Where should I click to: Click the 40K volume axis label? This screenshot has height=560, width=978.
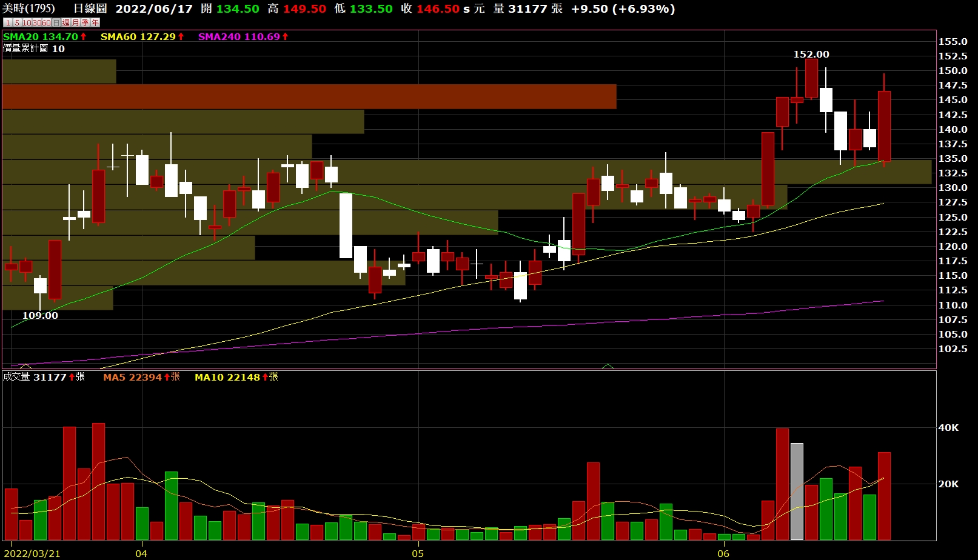[x=948, y=427]
